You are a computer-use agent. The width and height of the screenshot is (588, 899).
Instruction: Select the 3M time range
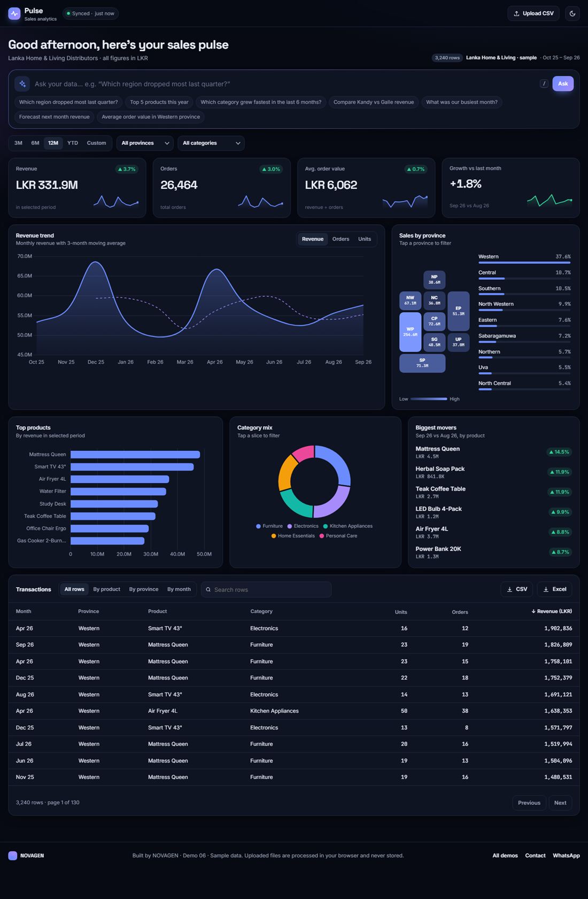18,143
